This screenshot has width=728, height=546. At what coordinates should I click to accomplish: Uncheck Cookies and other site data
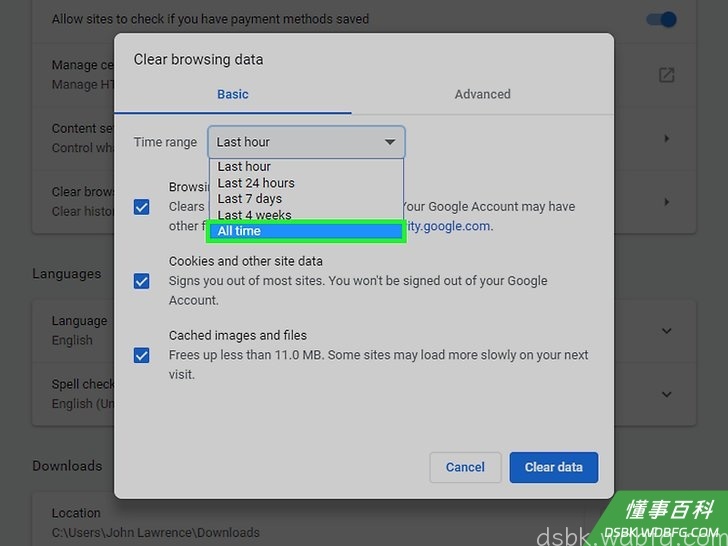(142, 281)
